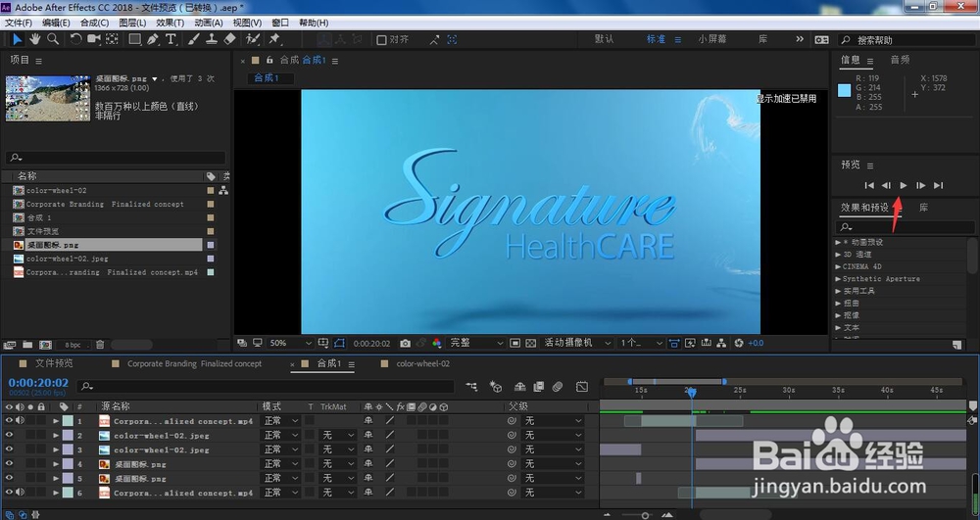Open TrkMat dropdown for layer 3
This screenshot has height=520, width=980.
tap(337, 449)
